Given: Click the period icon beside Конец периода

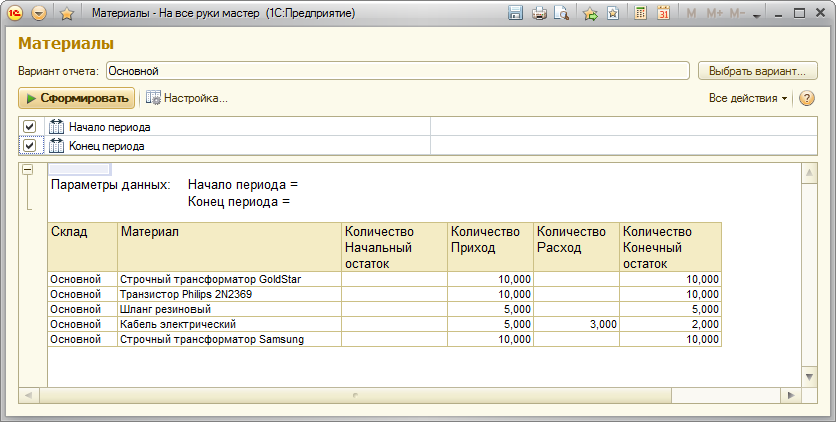Looking at the screenshot, I should coord(56,145).
